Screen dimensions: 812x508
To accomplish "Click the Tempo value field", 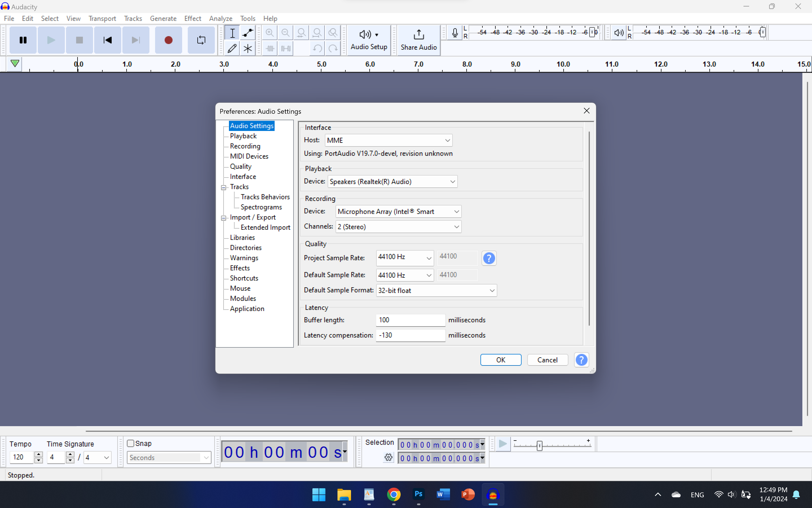I will 22,457.
